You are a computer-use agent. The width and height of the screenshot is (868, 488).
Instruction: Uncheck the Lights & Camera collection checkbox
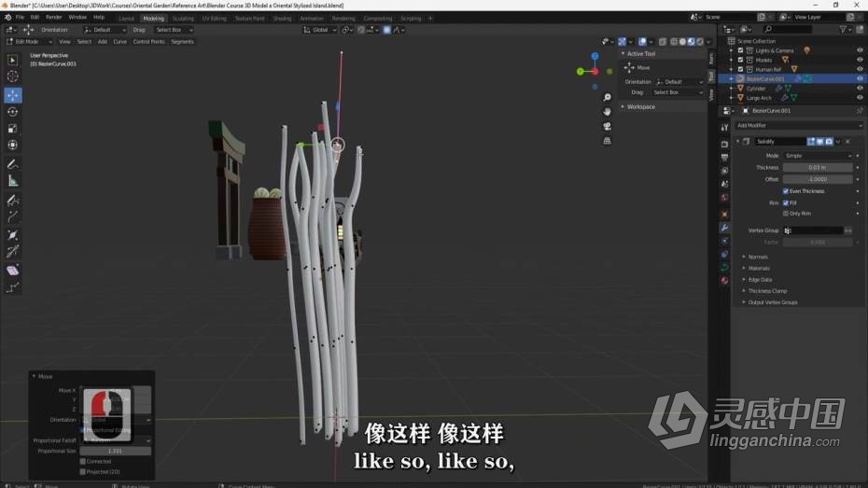741,50
